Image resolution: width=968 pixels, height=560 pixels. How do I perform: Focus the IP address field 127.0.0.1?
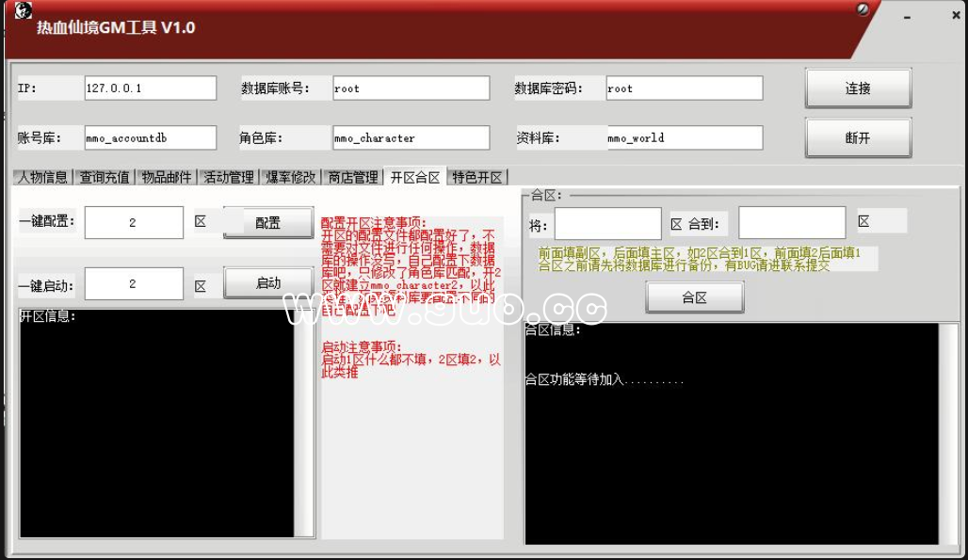[151, 88]
